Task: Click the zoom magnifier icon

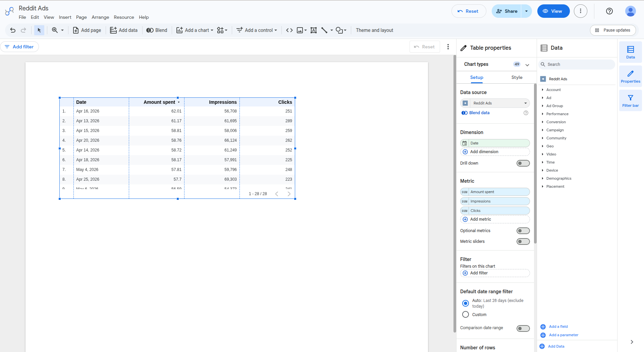Action: [55, 30]
